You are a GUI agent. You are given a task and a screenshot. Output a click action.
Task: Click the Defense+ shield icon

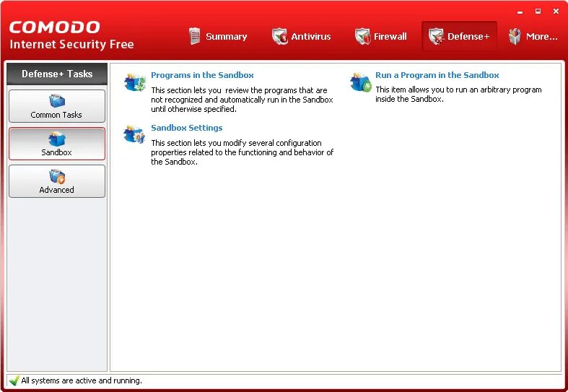tap(436, 36)
